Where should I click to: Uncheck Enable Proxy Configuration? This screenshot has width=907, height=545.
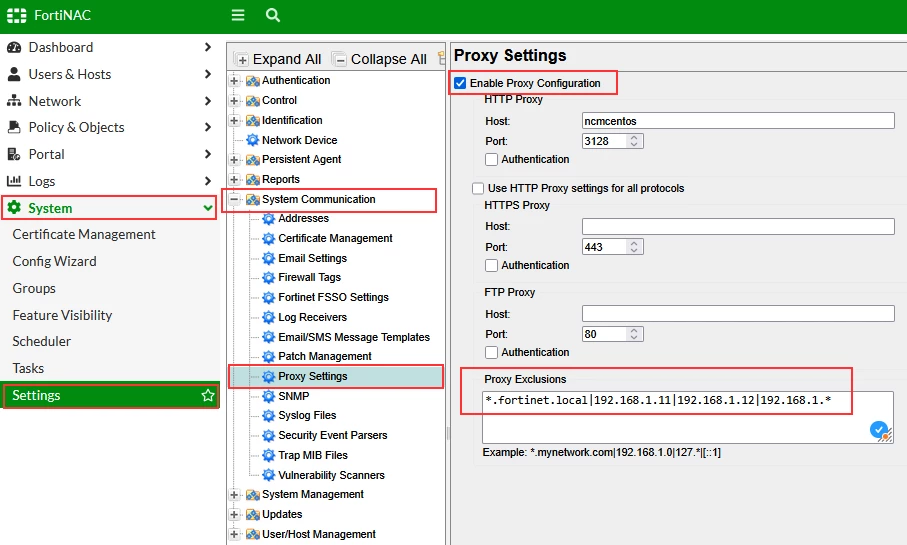point(460,83)
